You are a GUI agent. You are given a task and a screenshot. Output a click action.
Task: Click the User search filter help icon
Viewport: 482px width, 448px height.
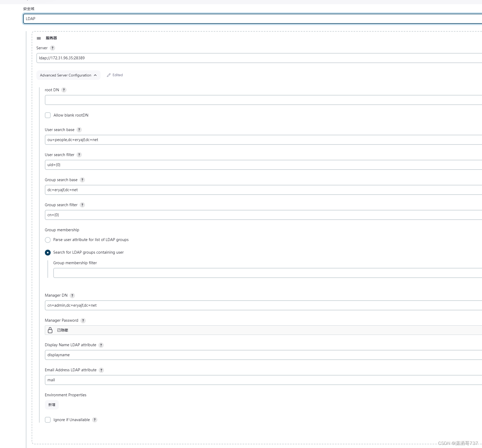click(x=79, y=155)
